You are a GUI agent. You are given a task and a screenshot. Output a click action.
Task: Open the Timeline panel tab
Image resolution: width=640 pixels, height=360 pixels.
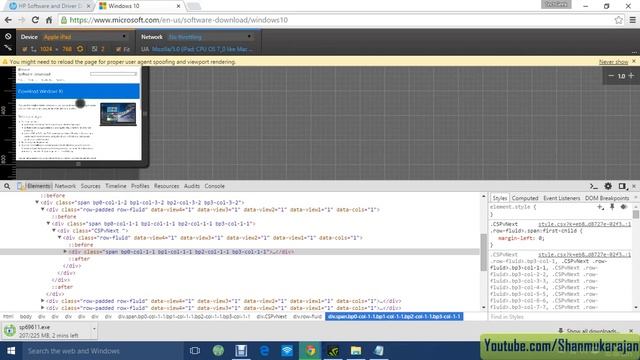(116, 186)
